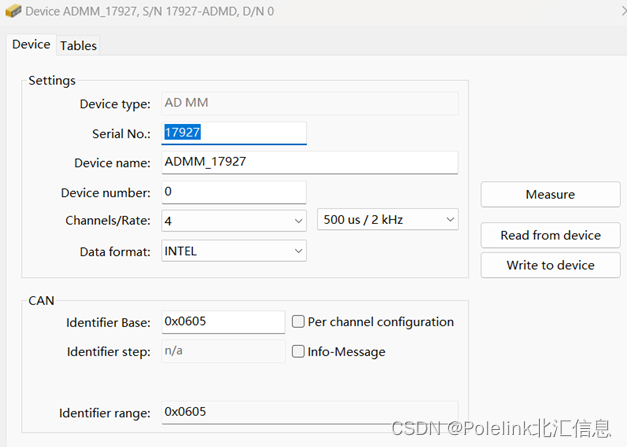Click Read from device button
Viewport: 627px width, 447px height.
click(550, 235)
